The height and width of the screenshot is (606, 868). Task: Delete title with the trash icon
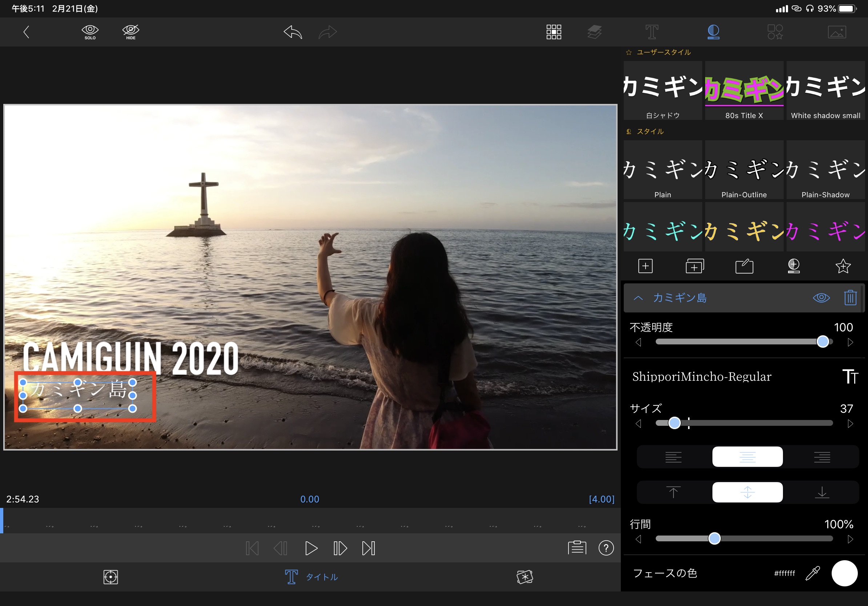coord(850,298)
